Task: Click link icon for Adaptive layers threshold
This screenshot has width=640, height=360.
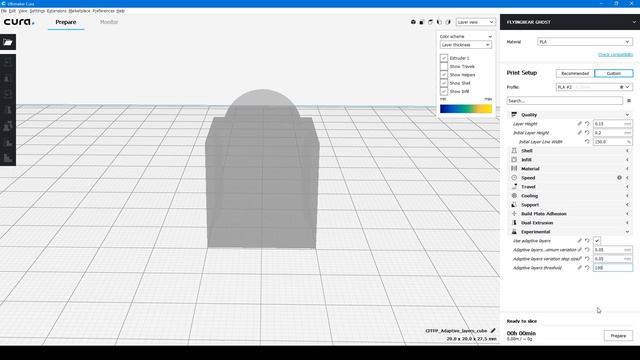Action: tap(580, 268)
